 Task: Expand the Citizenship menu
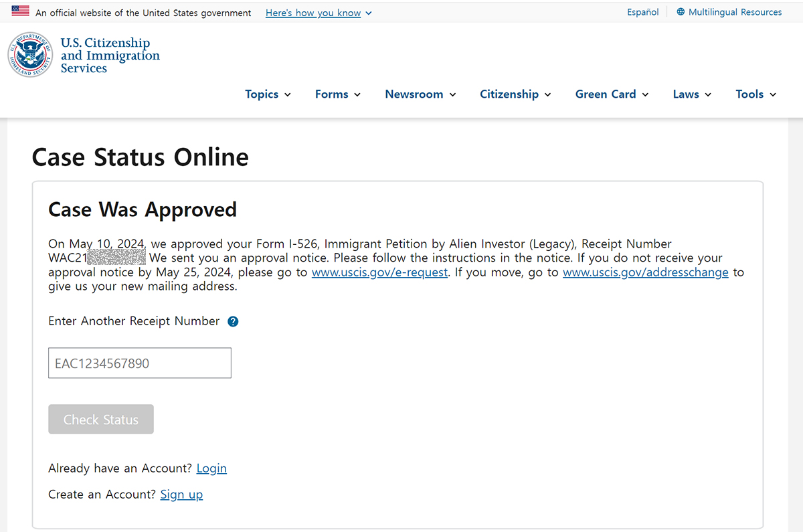click(x=515, y=94)
